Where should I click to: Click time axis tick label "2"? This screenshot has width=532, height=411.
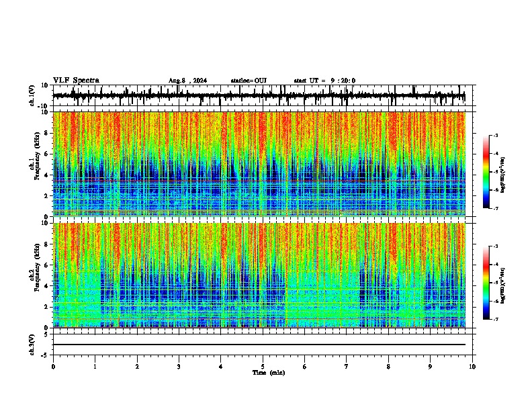coord(137,367)
